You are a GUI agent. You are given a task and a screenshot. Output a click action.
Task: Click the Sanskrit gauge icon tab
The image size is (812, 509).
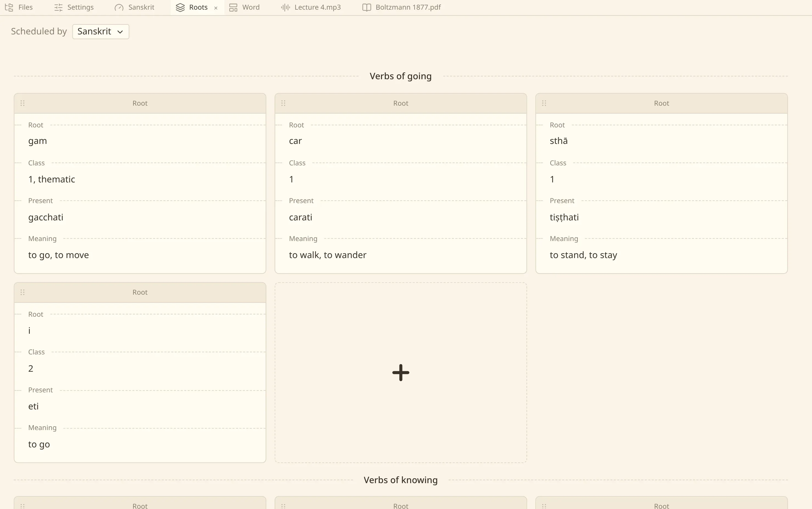(119, 7)
